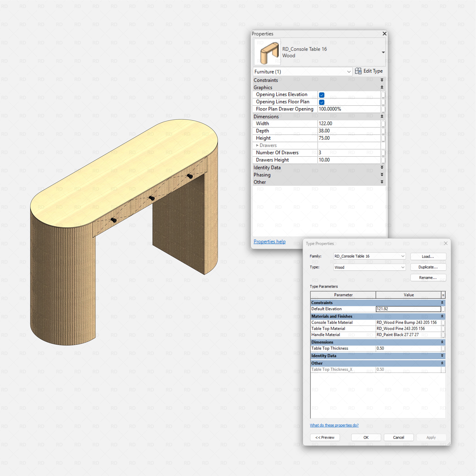
Task: Click the associate parameter button beside Width
Action: 383,123
